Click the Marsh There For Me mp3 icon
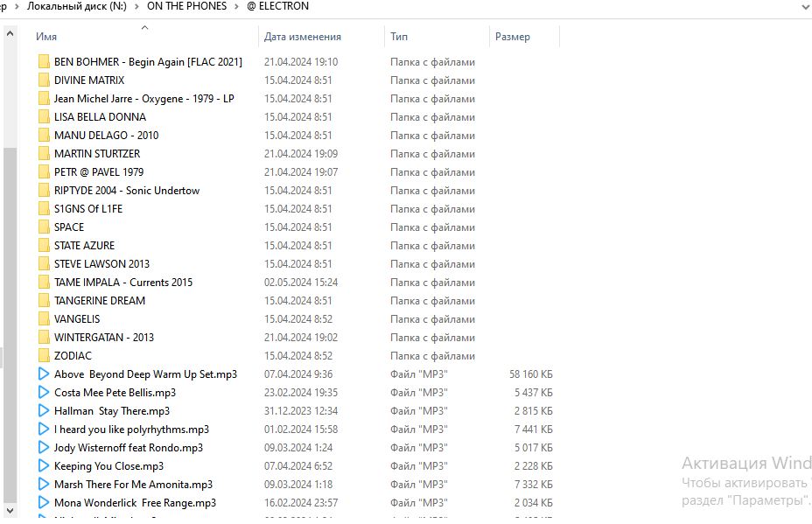The image size is (812, 524). (44, 484)
